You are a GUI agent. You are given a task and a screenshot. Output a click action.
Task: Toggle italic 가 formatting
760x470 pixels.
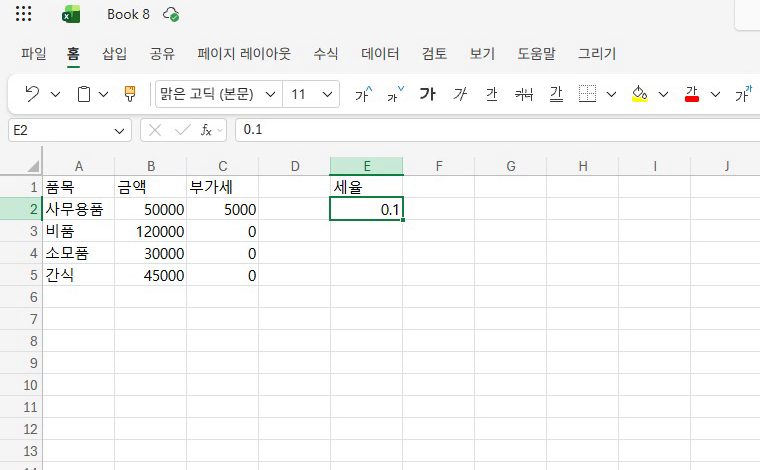[x=460, y=94]
